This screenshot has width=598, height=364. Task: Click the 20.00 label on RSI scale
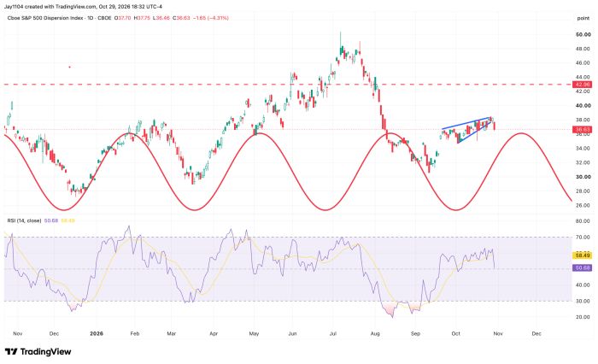click(x=583, y=317)
